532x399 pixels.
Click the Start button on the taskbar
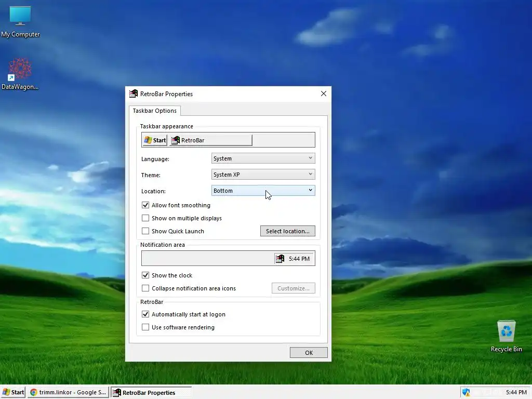point(13,392)
